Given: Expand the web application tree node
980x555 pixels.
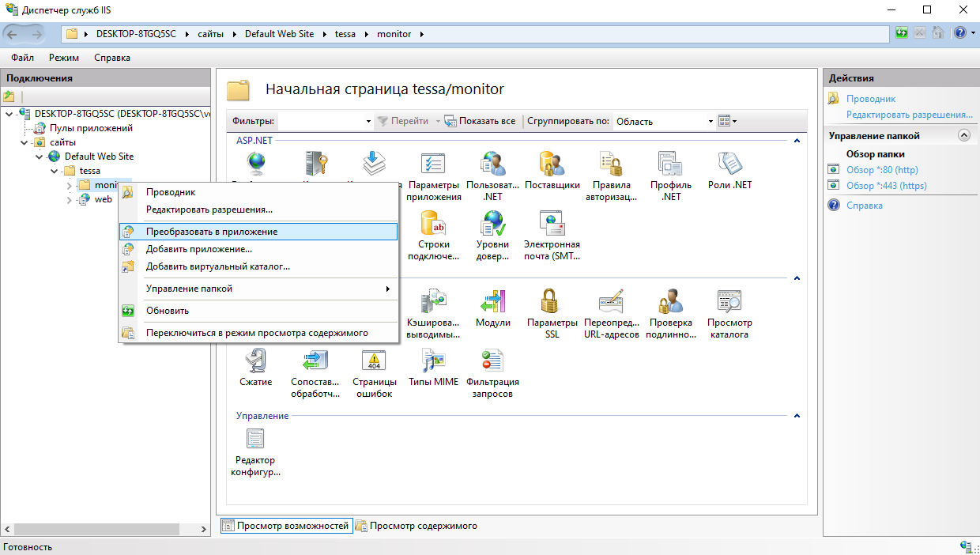Looking at the screenshot, I should click(69, 199).
